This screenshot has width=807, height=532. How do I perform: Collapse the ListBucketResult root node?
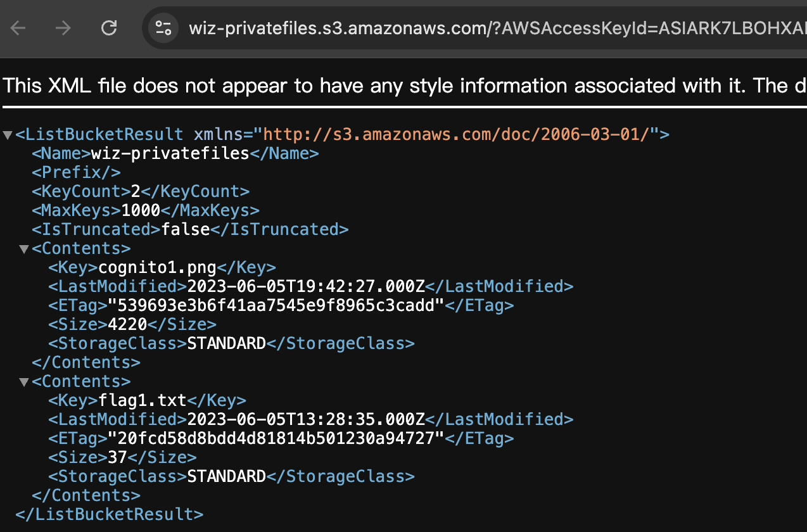click(x=8, y=135)
